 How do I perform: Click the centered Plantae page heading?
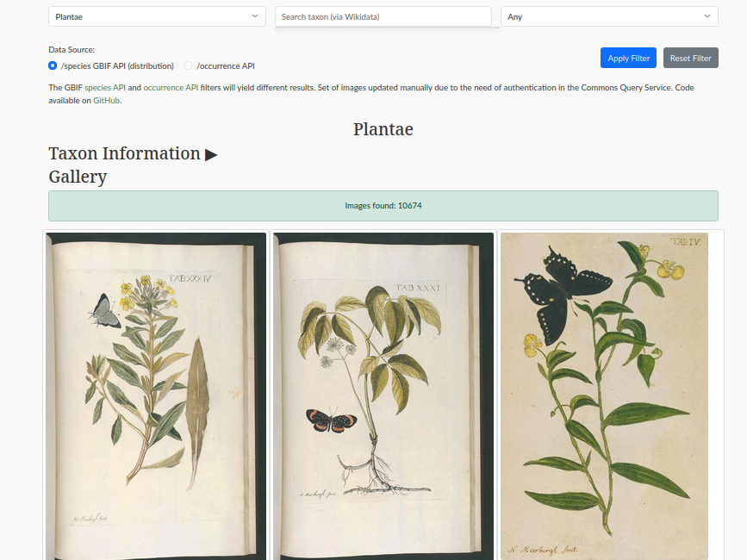pyautogui.click(x=383, y=129)
